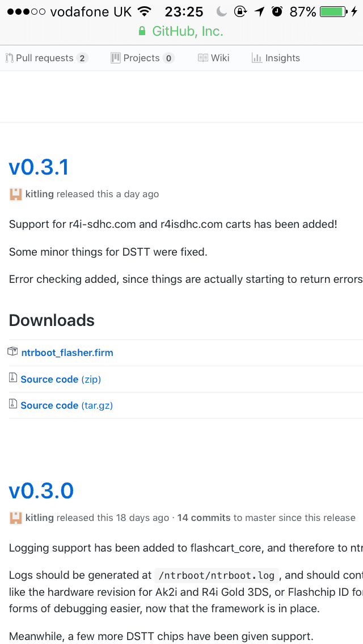This screenshot has width=363, height=644.
Task: Download Source code (tar.gz)
Action: [x=66, y=405]
